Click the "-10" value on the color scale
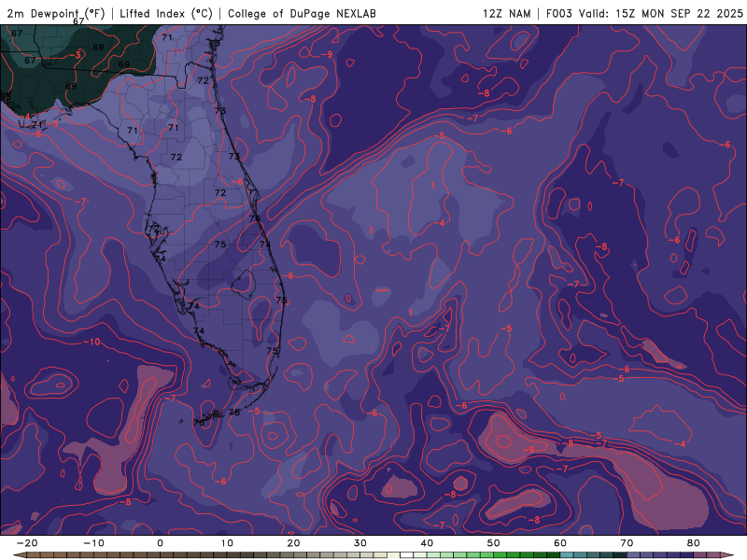 tap(93, 543)
